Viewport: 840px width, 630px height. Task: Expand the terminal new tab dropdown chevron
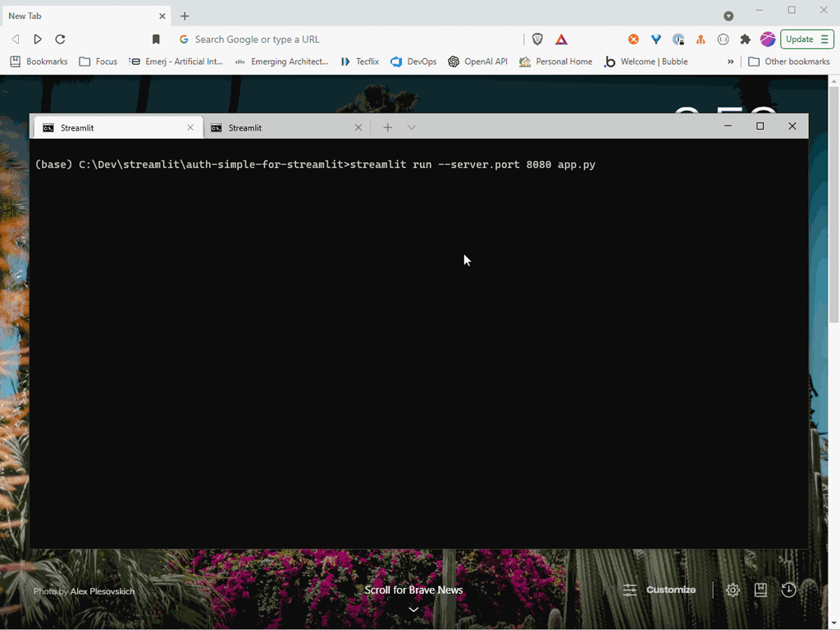coord(410,127)
